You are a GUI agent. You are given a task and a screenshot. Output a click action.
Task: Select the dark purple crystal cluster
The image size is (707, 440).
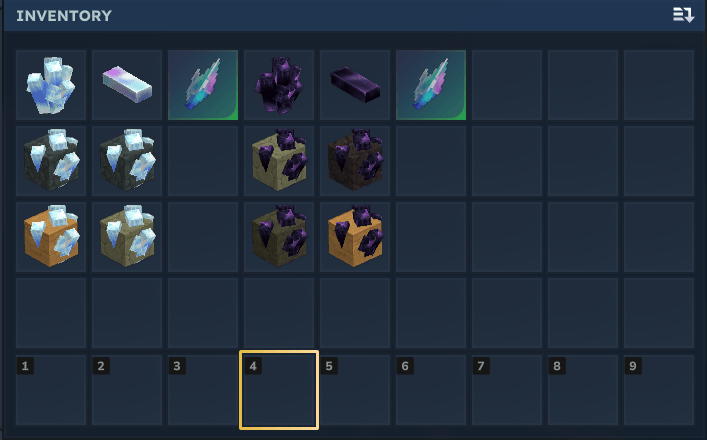tap(279, 85)
